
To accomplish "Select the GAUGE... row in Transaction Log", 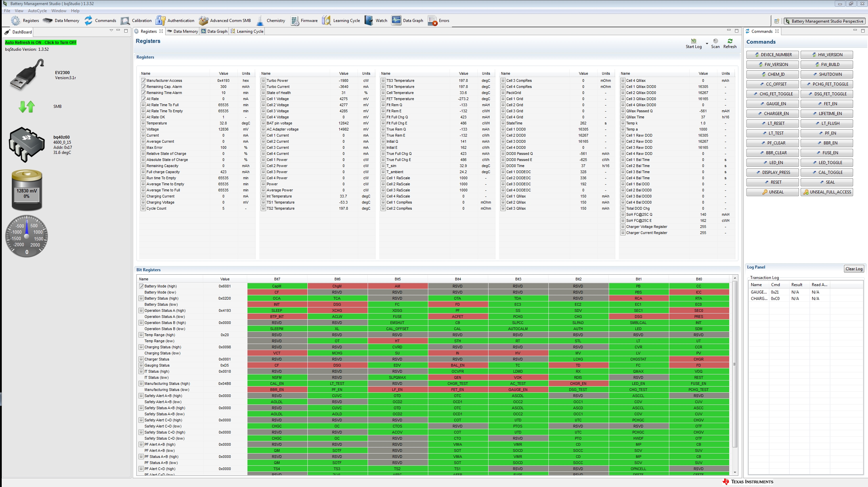I will click(x=806, y=292).
